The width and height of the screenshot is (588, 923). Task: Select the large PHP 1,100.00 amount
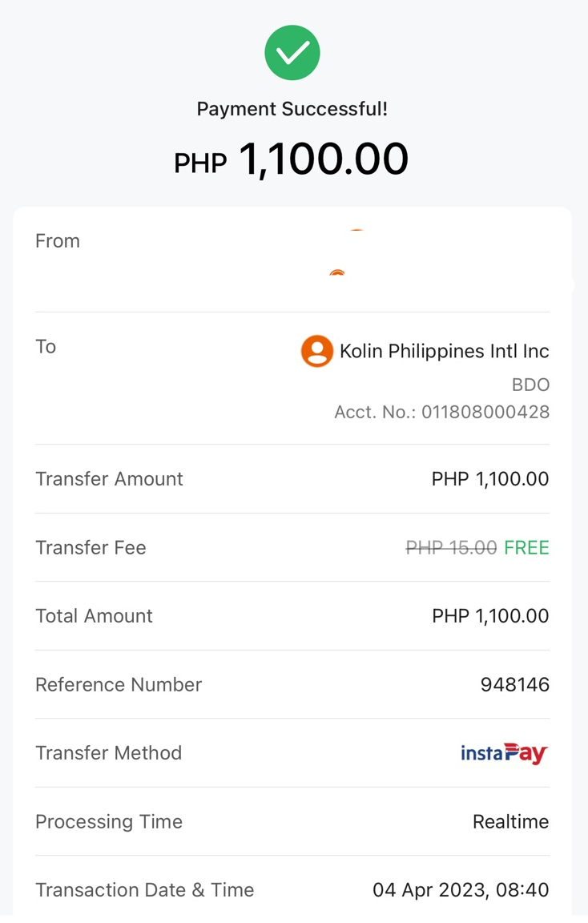point(292,159)
